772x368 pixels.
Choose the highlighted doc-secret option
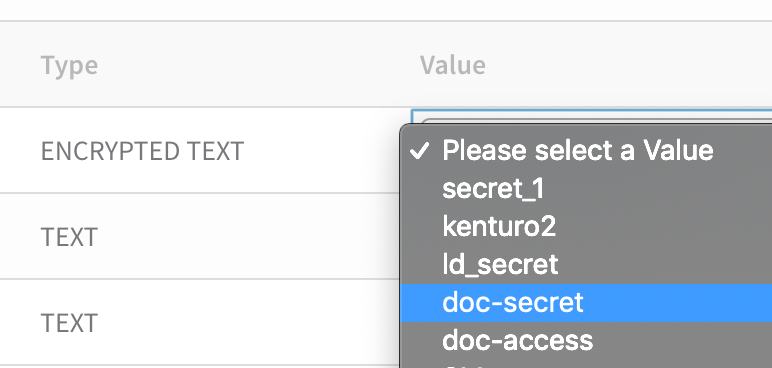[586, 302]
